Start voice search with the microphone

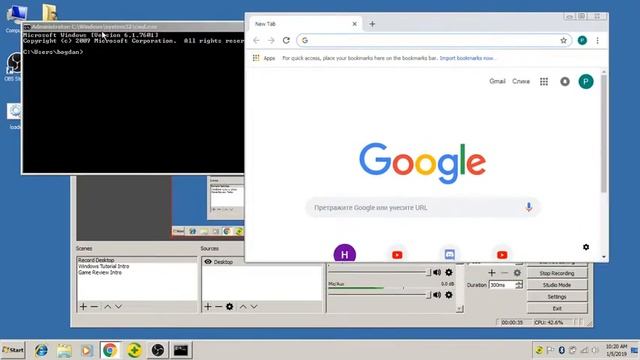529,207
